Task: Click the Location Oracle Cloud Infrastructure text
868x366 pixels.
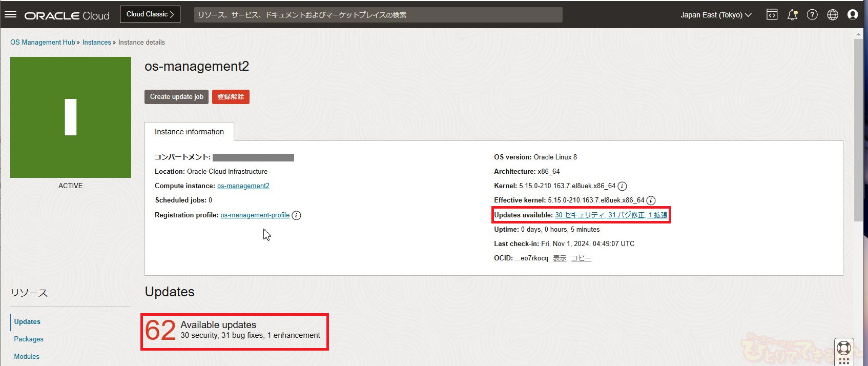Action: point(211,171)
